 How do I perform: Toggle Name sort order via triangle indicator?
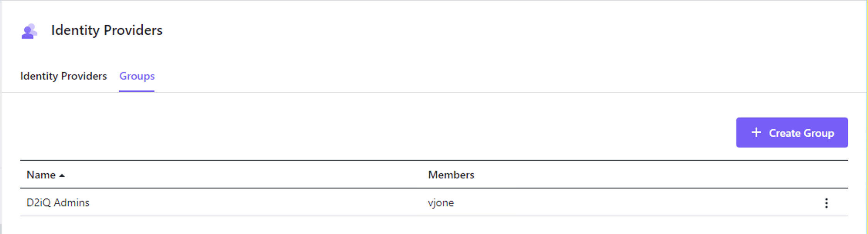[x=62, y=176]
